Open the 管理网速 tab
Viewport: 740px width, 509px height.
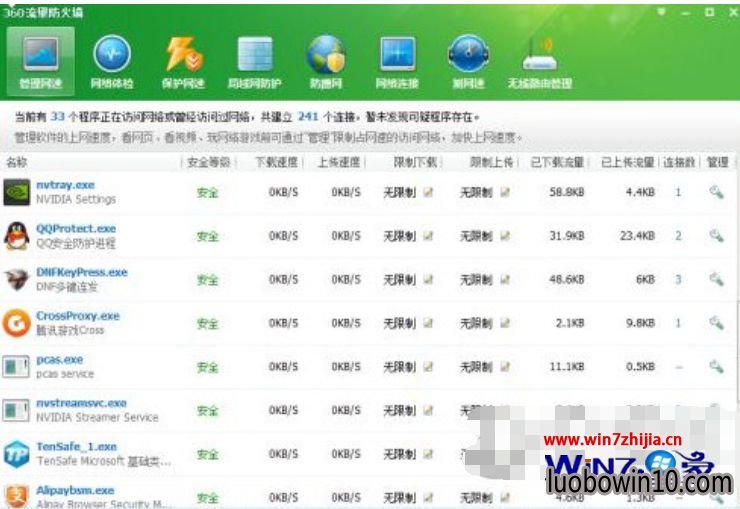tap(41, 62)
